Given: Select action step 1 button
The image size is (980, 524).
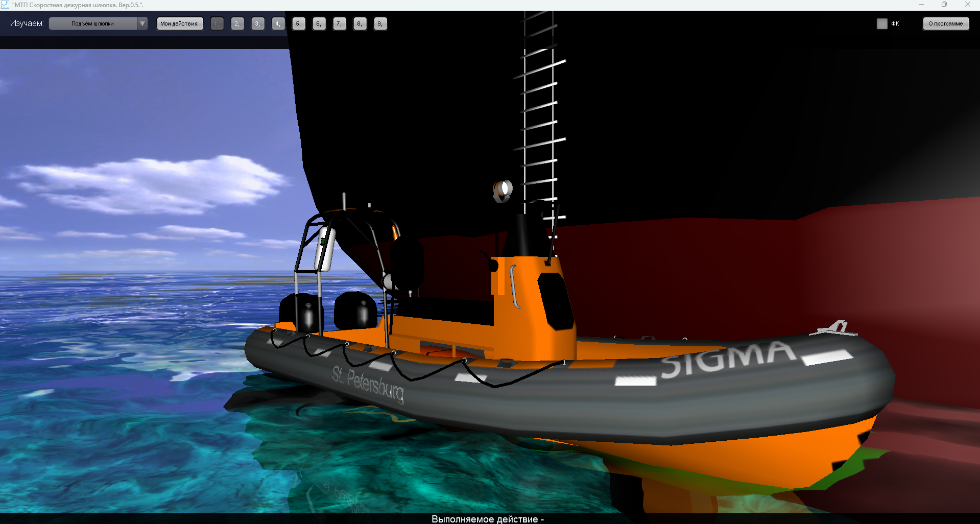Looking at the screenshot, I should pyautogui.click(x=217, y=23).
